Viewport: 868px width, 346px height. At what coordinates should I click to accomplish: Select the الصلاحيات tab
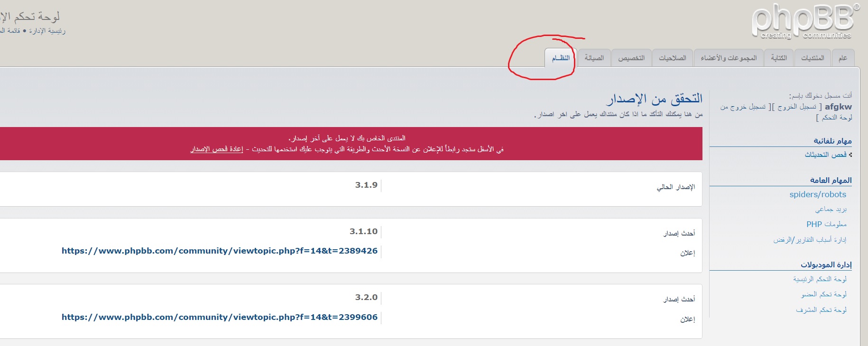673,58
